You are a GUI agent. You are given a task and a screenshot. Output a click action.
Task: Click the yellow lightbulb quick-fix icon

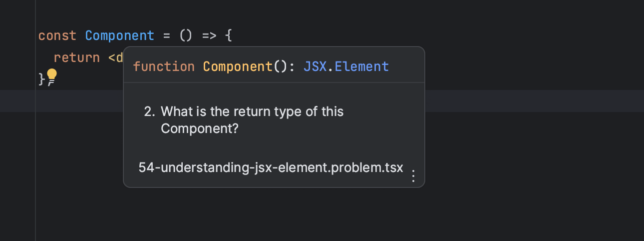52,77
